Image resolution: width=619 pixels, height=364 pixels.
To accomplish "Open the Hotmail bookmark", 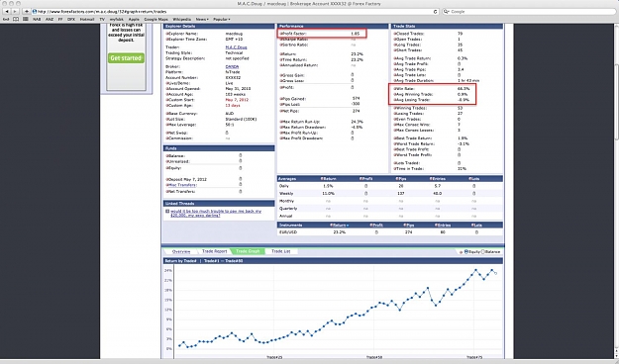I will click(87, 19).
